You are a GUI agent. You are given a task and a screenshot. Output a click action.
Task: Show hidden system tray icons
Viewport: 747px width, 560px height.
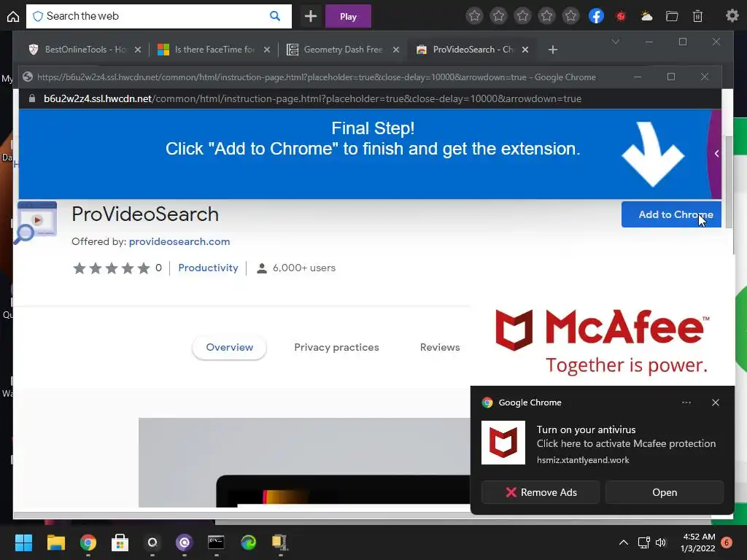coord(623,542)
